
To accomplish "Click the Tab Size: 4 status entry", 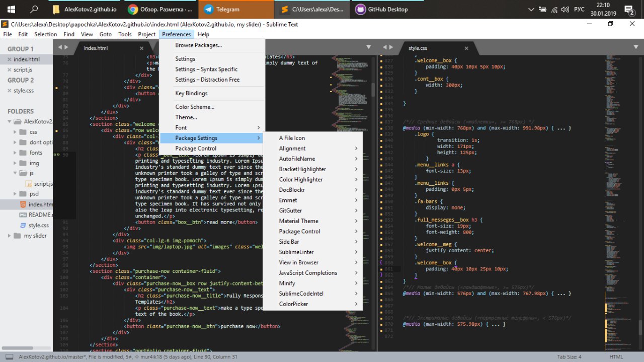I will [x=569, y=357].
